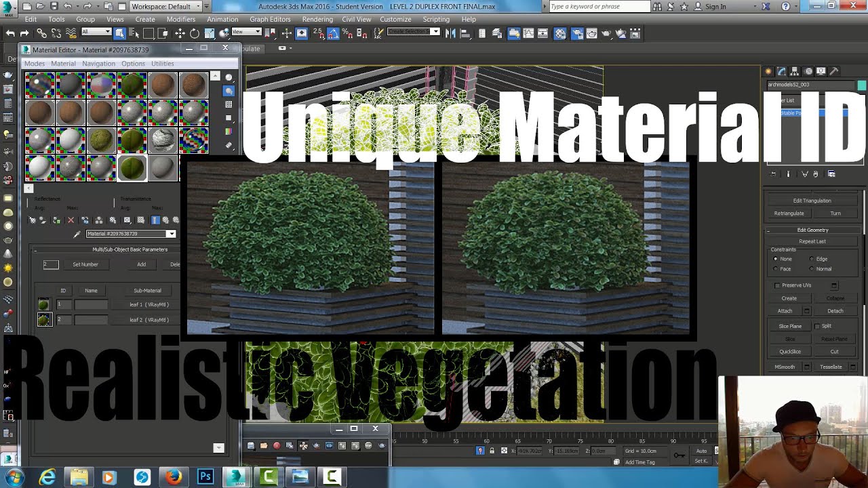Enable the Split checkbox
The image size is (868, 488).
pyautogui.click(x=817, y=326)
